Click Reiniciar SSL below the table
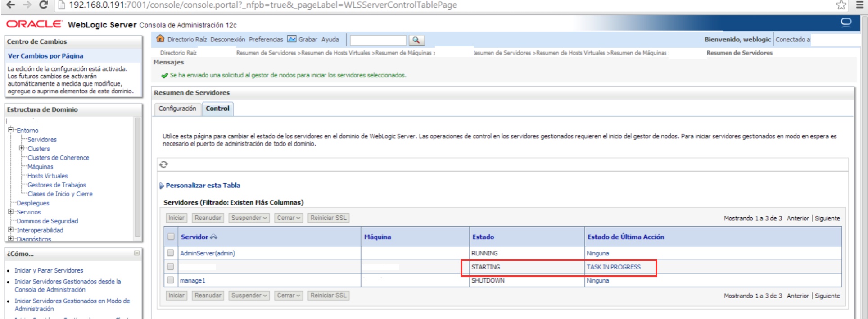The image size is (868, 319). [329, 296]
